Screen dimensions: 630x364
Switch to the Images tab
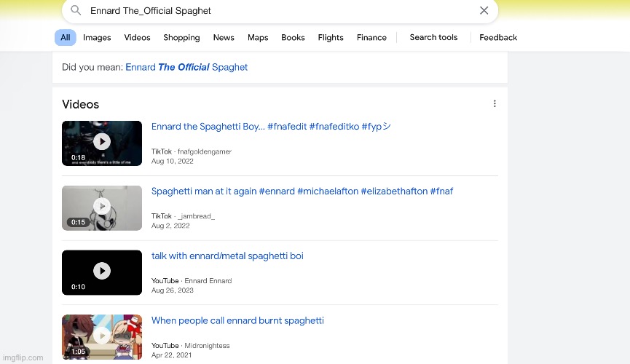pos(97,38)
